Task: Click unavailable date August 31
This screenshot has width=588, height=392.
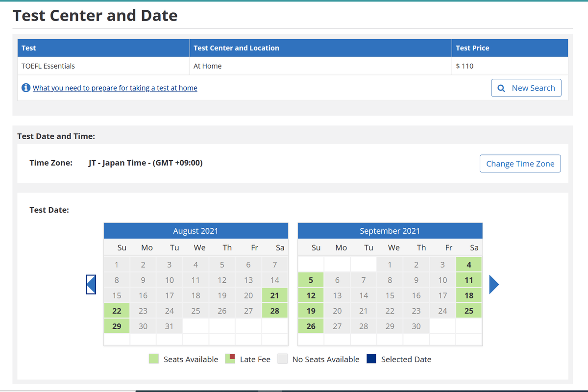Action: coord(169,326)
